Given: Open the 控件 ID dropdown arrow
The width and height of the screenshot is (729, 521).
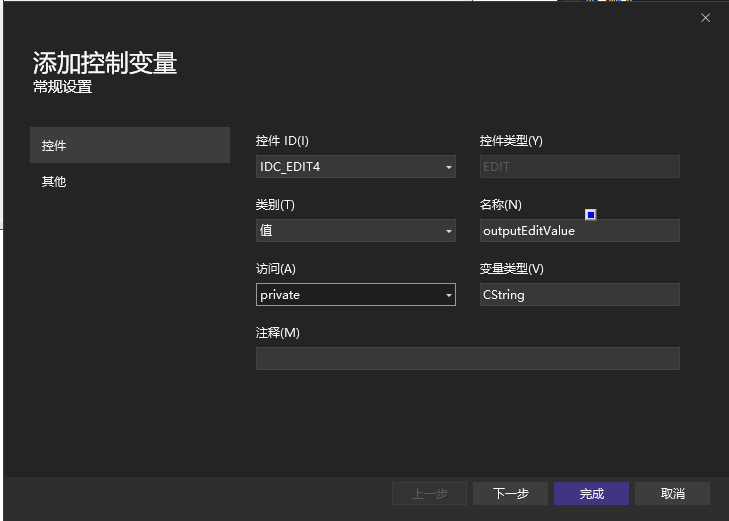Looking at the screenshot, I should 449,167.
